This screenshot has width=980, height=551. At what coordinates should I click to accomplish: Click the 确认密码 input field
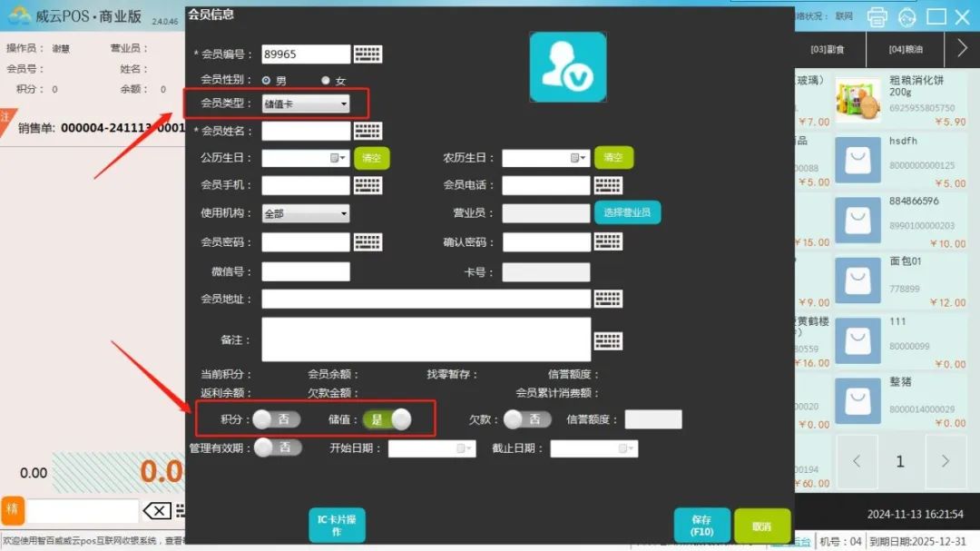[x=545, y=242]
